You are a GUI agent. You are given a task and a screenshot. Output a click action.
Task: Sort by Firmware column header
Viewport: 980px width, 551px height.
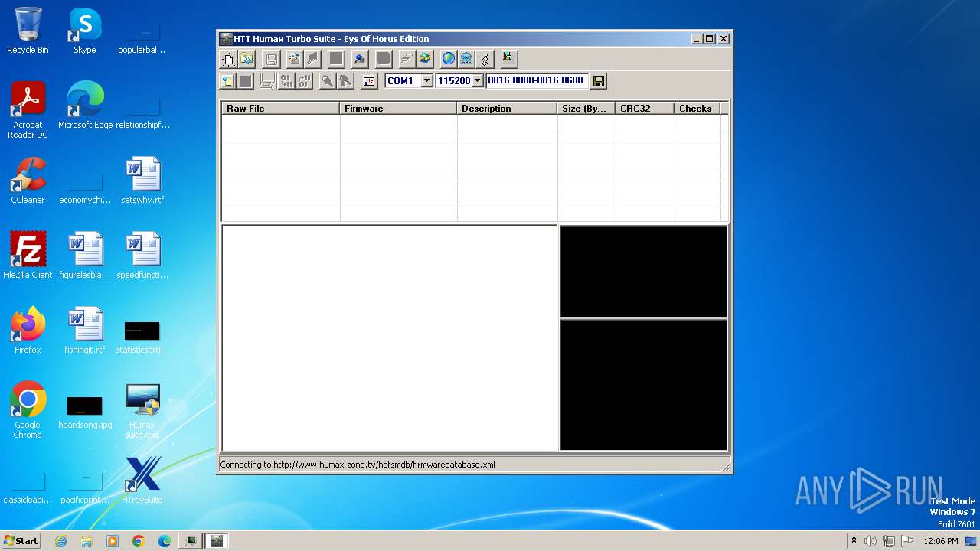[398, 109]
